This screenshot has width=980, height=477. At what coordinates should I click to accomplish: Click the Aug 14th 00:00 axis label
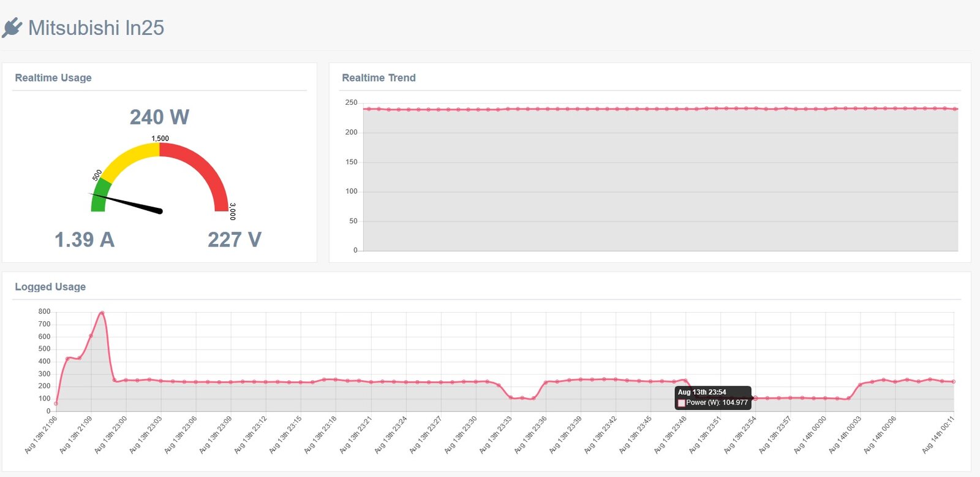pyautogui.click(x=810, y=435)
